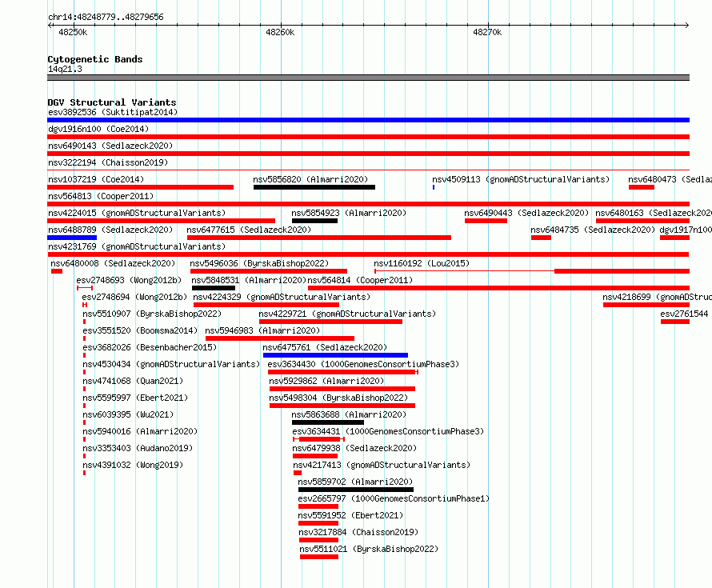Open the nsv6490143 (Sedlazeck2020) variant label
The width and height of the screenshot is (712, 588).
(x=110, y=146)
